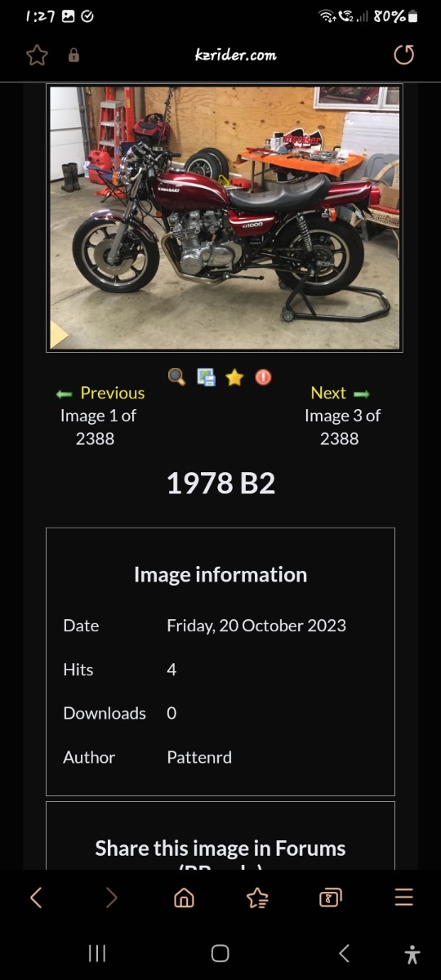Screen dimensions: 441x980
Task: Tap the bookmark star outline icon
Action: (x=37, y=55)
